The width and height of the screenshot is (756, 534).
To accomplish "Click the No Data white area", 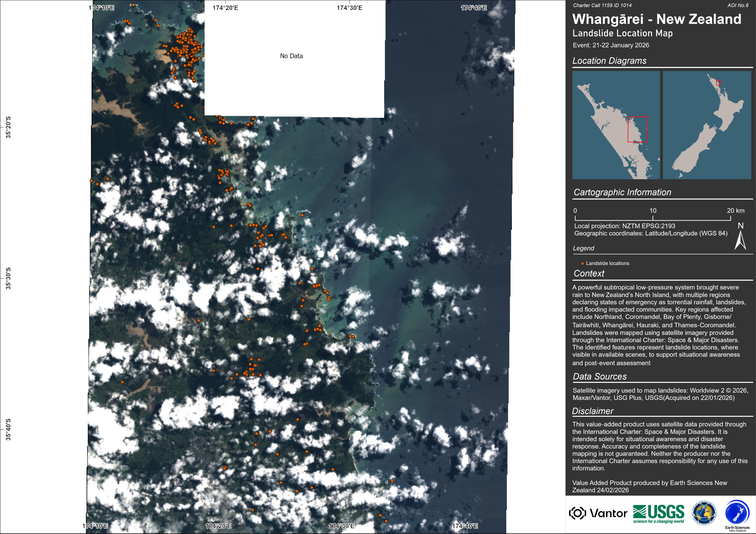I will 291,56.
